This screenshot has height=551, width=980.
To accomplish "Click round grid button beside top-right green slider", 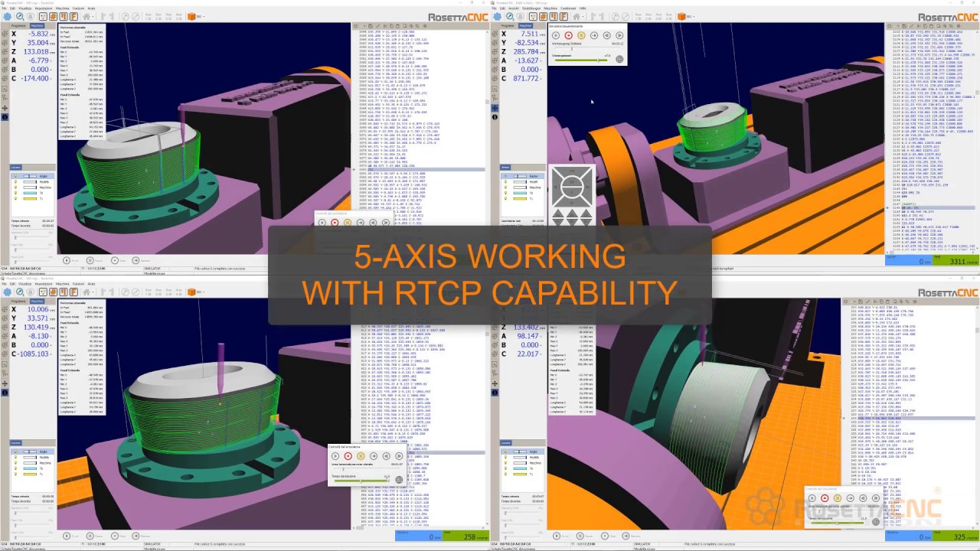I will 619,59.
